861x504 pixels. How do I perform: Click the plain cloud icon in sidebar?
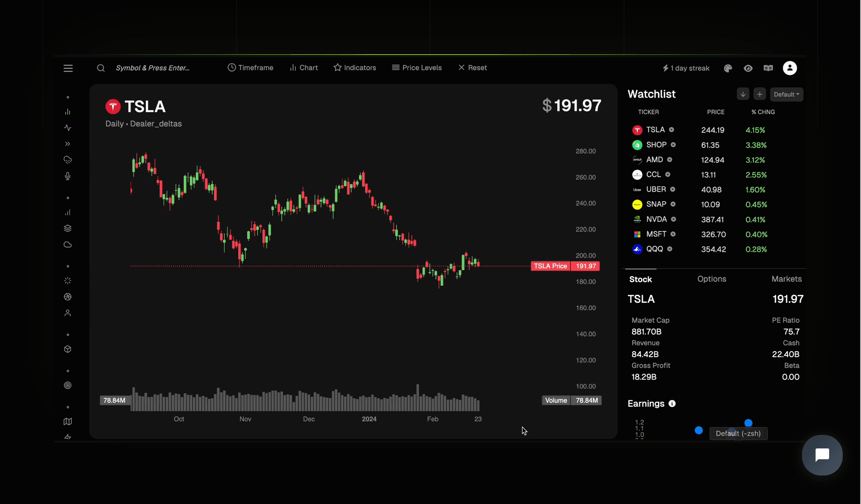(68, 245)
